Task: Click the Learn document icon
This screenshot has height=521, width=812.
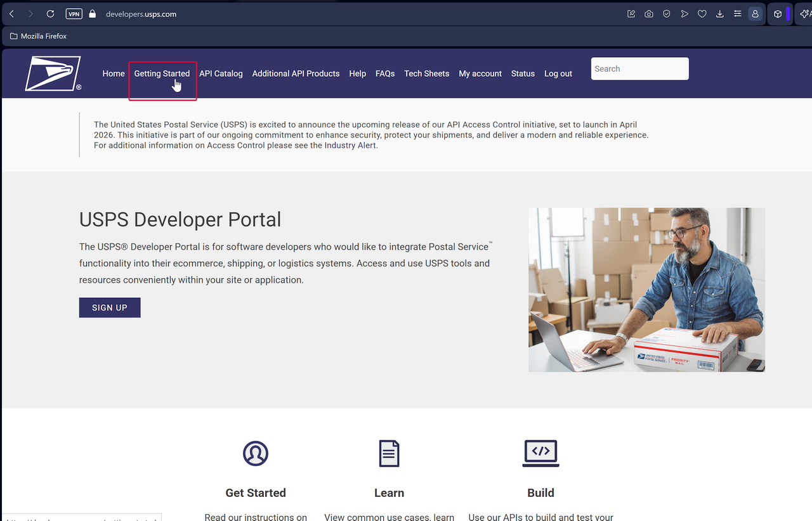Action: click(x=389, y=453)
